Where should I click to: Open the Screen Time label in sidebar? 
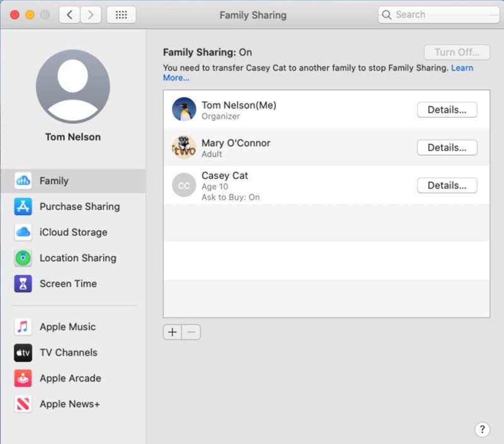coord(68,284)
